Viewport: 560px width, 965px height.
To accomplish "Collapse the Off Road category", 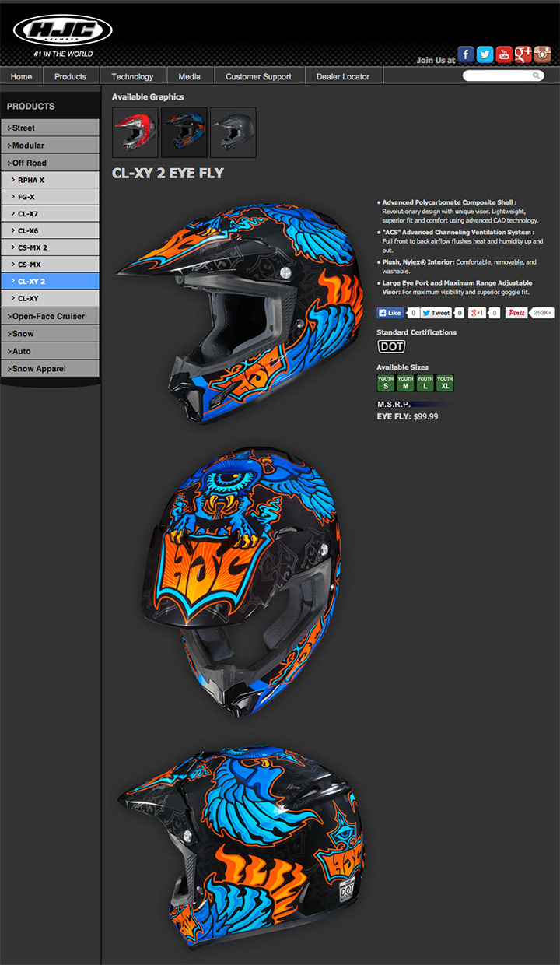I will (x=50, y=163).
